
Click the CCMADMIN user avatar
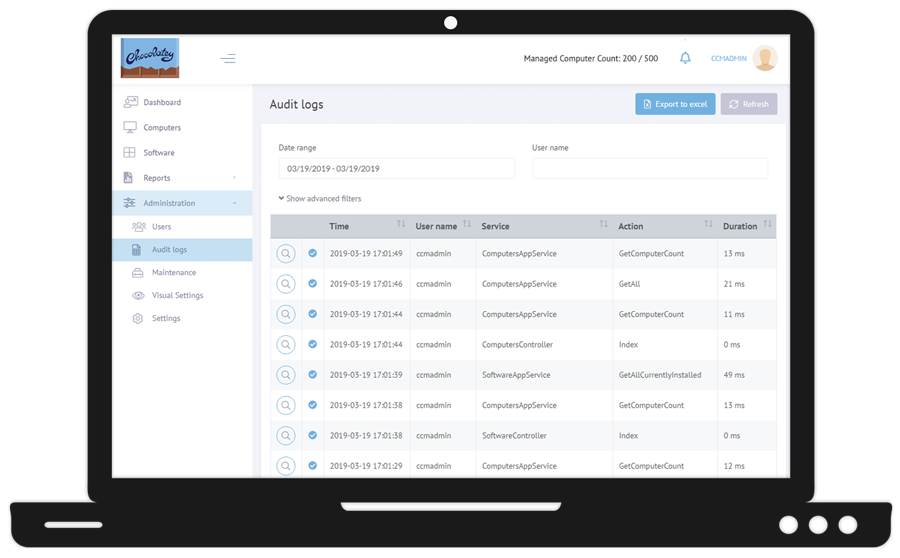(x=765, y=58)
